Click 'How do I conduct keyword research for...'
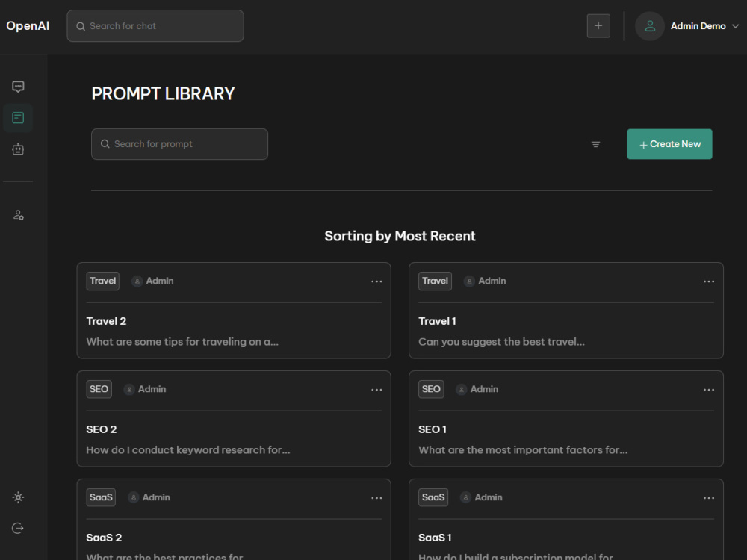This screenshot has height=560, width=747. point(188,450)
